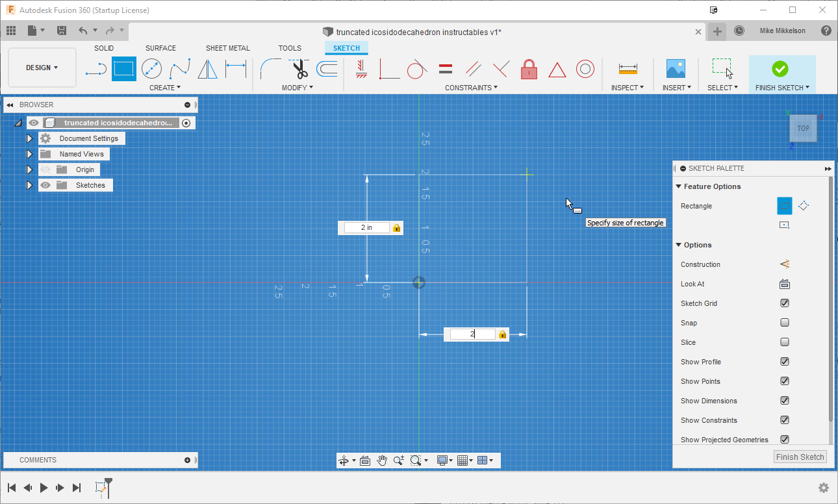Disable the Sketch Grid checkbox
This screenshot has height=504, width=838.
(784, 303)
